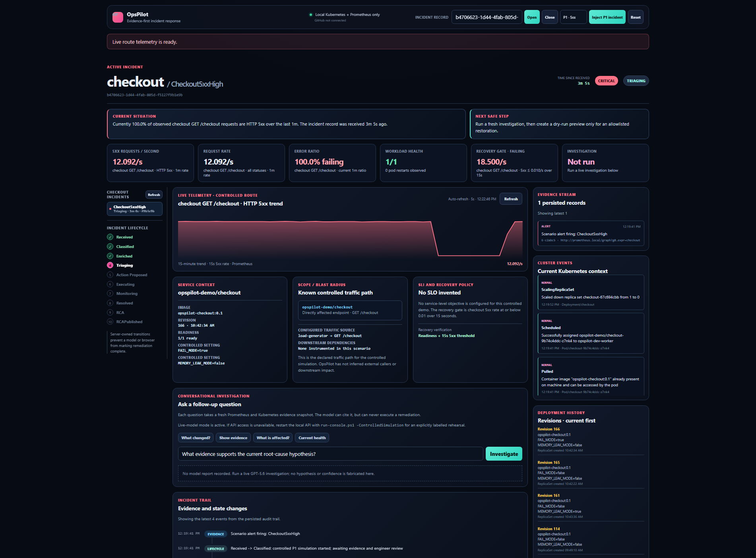Select the Show evidence suggestion chip
Viewport: 756px width, 558px height.
233,438
